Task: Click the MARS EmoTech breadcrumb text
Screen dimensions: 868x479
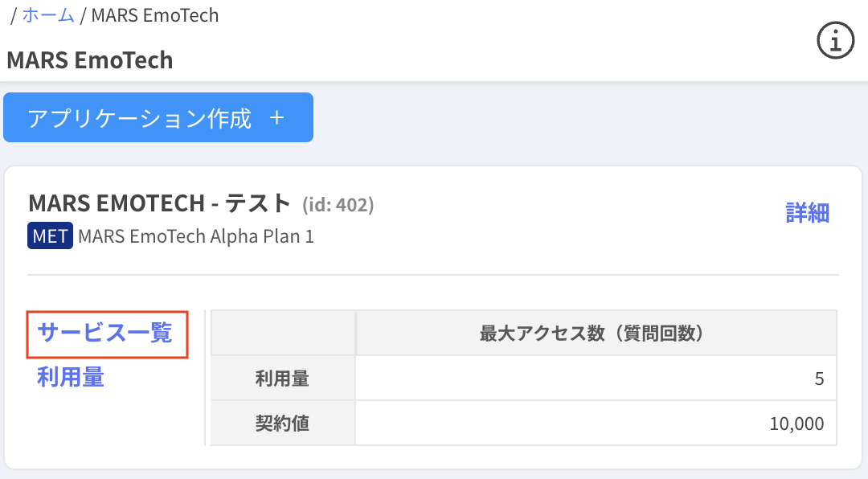Action: pos(154,15)
